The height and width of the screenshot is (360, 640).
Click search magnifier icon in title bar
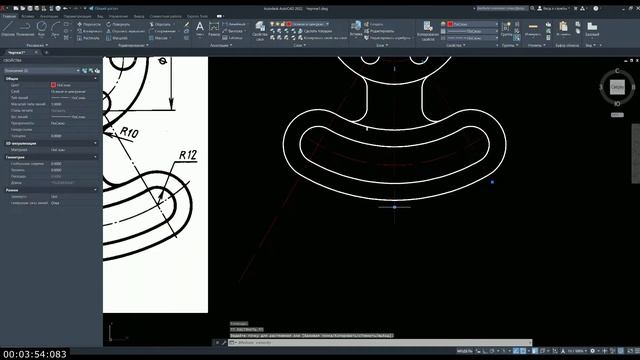pyautogui.click(x=532, y=8)
